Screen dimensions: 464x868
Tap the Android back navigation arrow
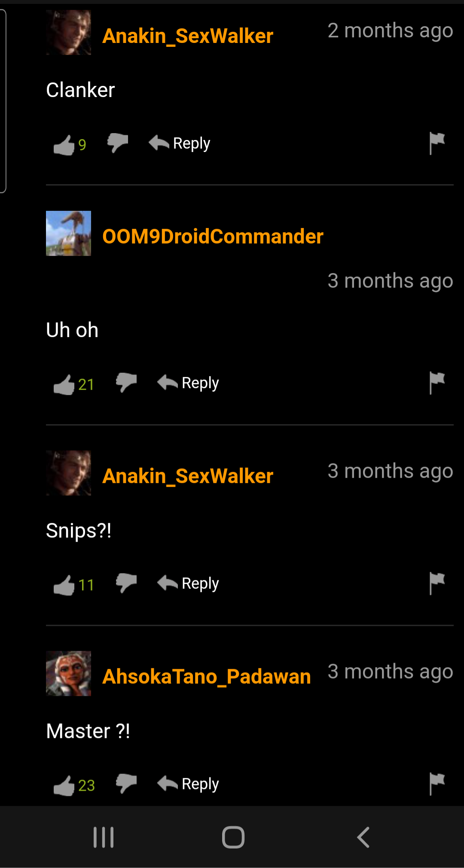coord(363,837)
